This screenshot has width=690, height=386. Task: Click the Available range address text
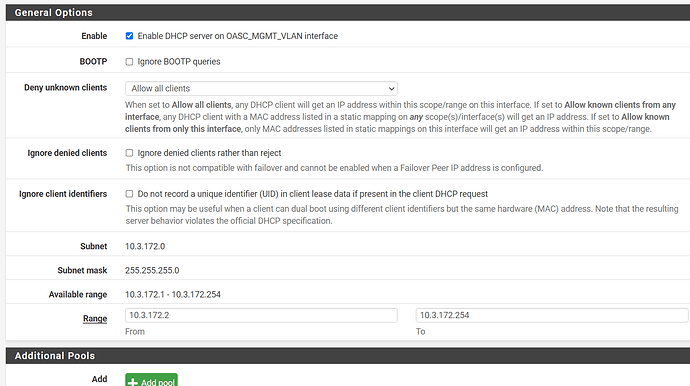click(173, 294)
